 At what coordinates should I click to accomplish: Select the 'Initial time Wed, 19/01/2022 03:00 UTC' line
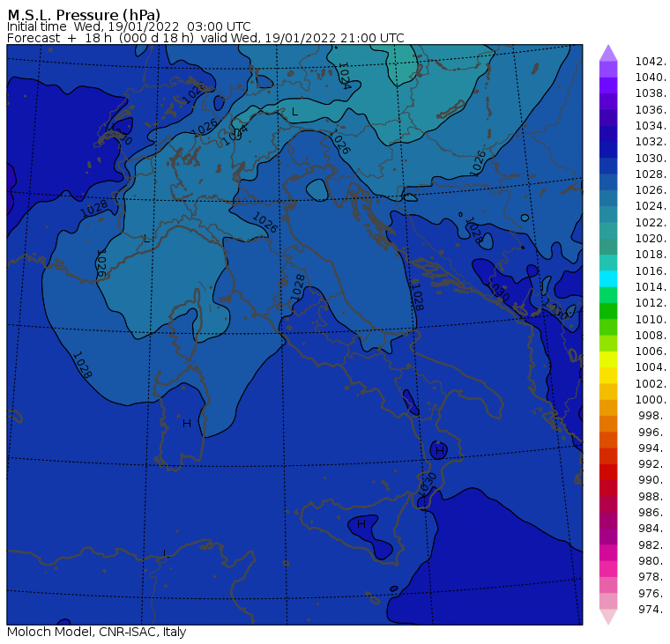[129, 26]
